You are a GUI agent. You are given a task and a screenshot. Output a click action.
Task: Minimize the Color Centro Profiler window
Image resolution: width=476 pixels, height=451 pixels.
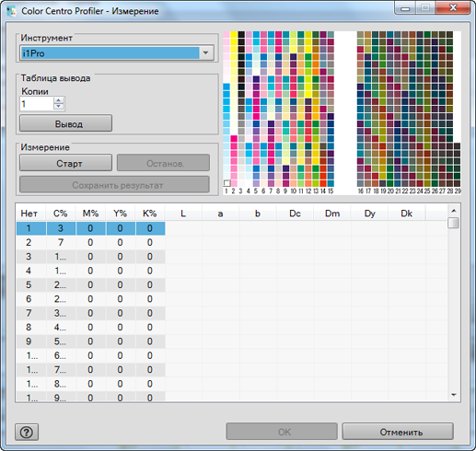(405, 8)
